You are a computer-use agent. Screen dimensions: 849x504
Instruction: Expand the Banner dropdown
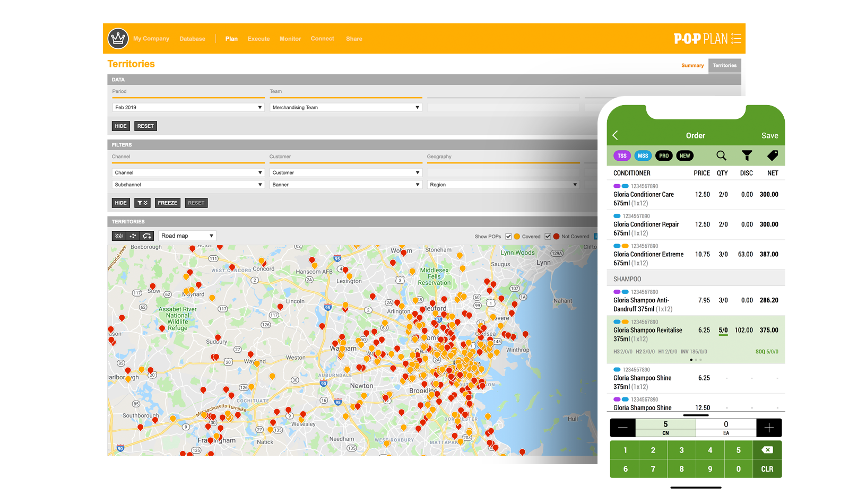346,185
